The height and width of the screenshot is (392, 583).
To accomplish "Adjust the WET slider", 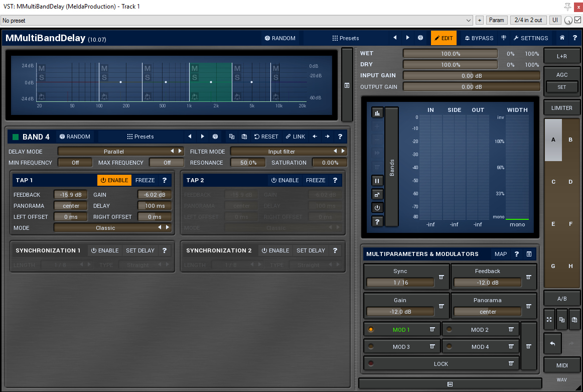I will [x=450, y=54].
